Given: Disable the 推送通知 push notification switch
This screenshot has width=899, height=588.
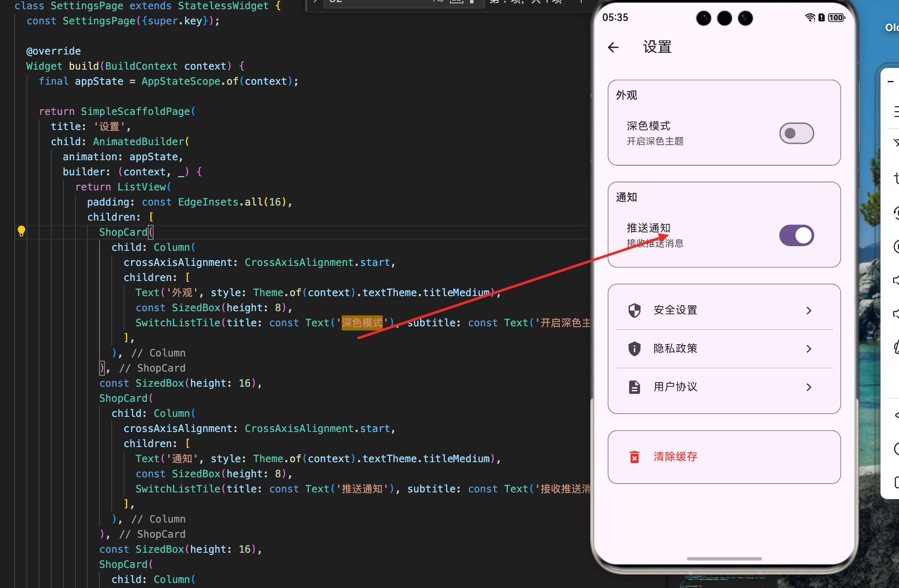Looking at the screenshot, I should pos(796,235).
